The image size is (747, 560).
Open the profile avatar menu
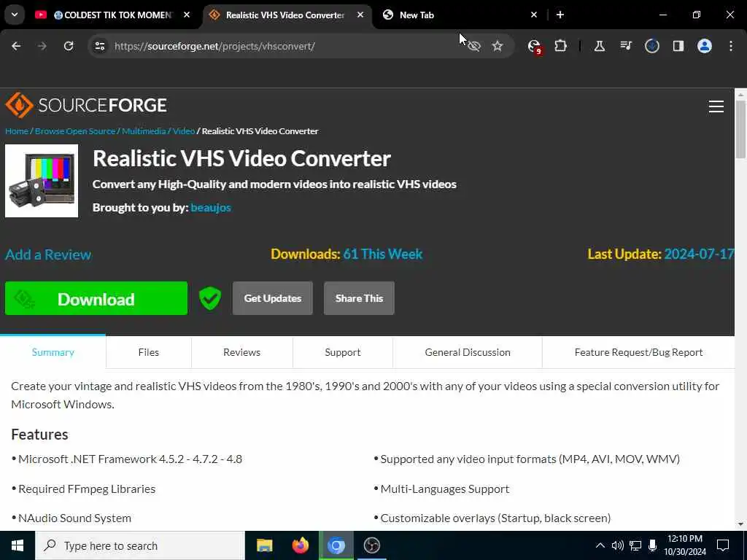pos(705,46)
